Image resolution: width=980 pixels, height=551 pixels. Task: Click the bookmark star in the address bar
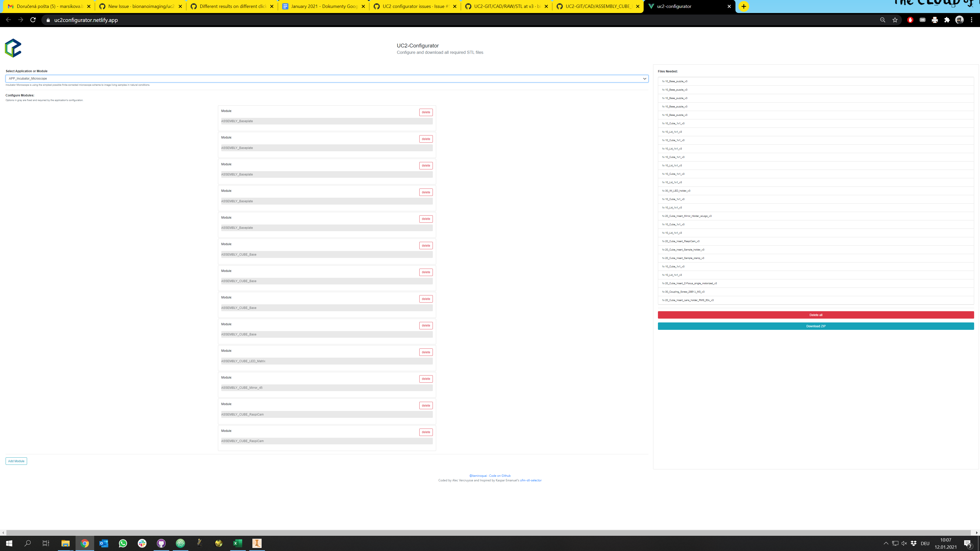pos(895,20)
